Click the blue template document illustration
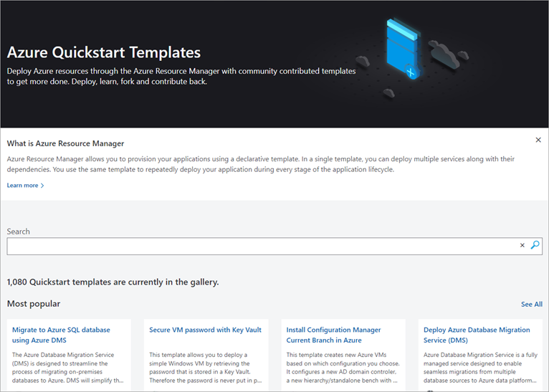 [x=404, y=48]
